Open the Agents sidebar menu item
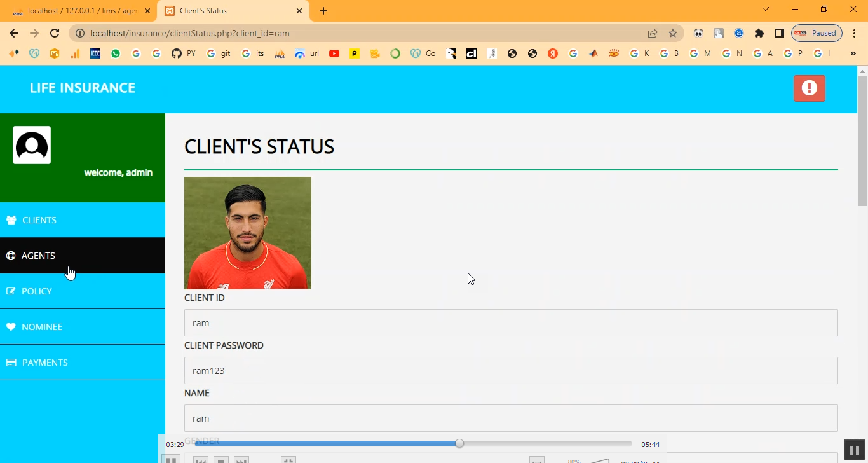 (x=38, y=256)
